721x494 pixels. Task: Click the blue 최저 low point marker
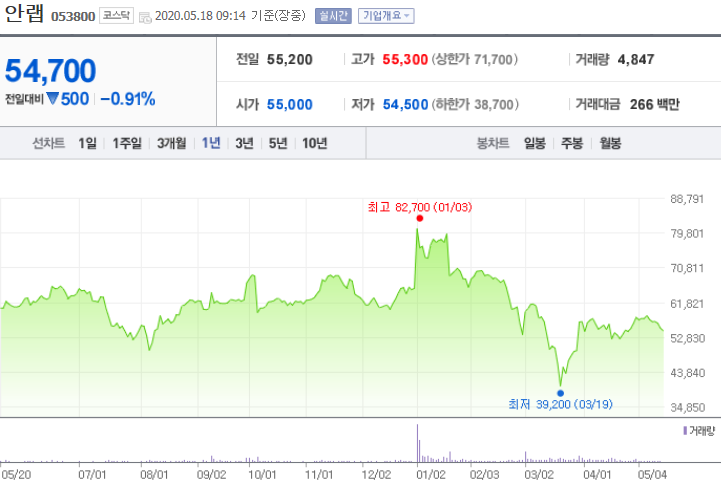pos(560,393)
